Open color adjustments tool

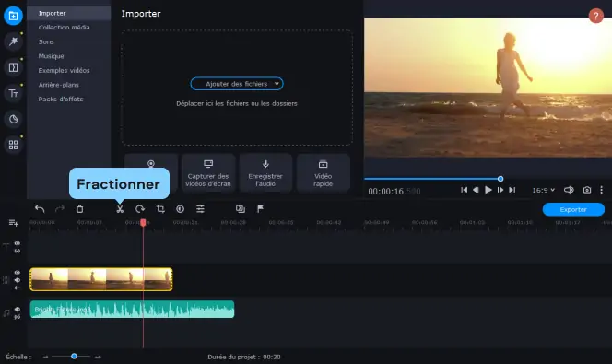point(180,209)
